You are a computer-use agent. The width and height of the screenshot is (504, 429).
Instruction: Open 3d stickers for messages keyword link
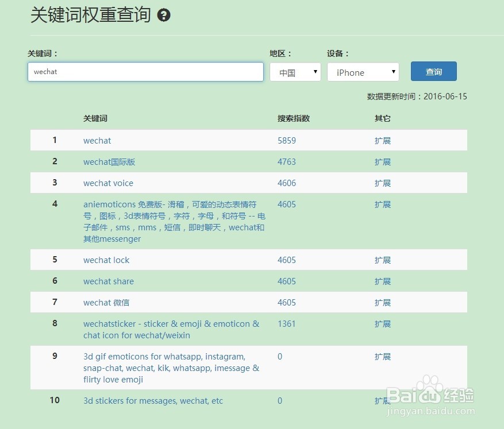(153, 401)
